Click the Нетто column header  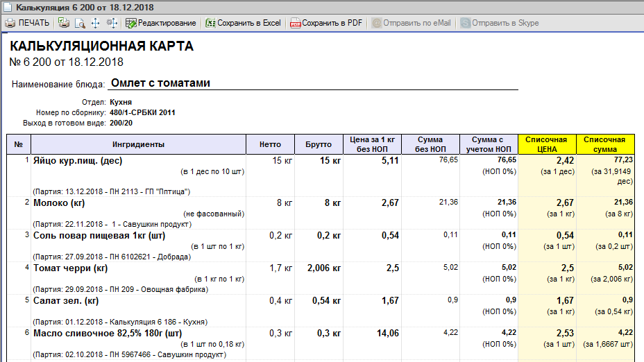(x=270, y=144)
